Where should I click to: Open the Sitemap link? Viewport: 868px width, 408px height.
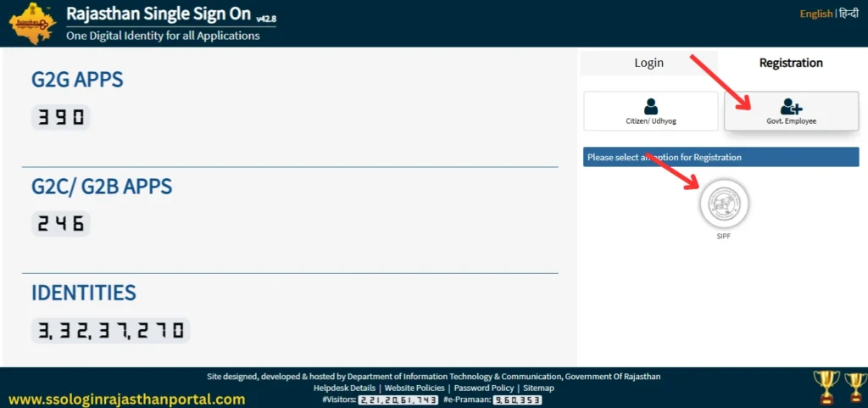tap(538, 388)
